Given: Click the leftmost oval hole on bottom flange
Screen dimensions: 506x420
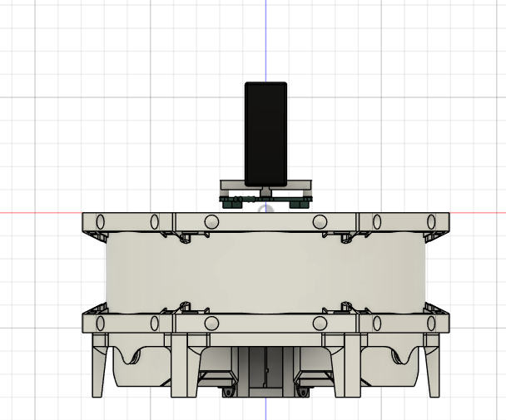Looking at the screenshot, I should click(x=101, y=324).
